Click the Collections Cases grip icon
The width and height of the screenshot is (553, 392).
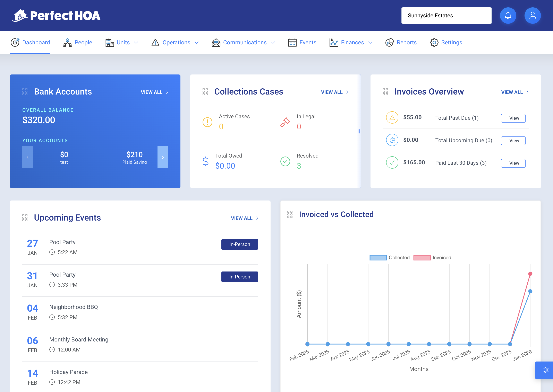click(205, 92)
